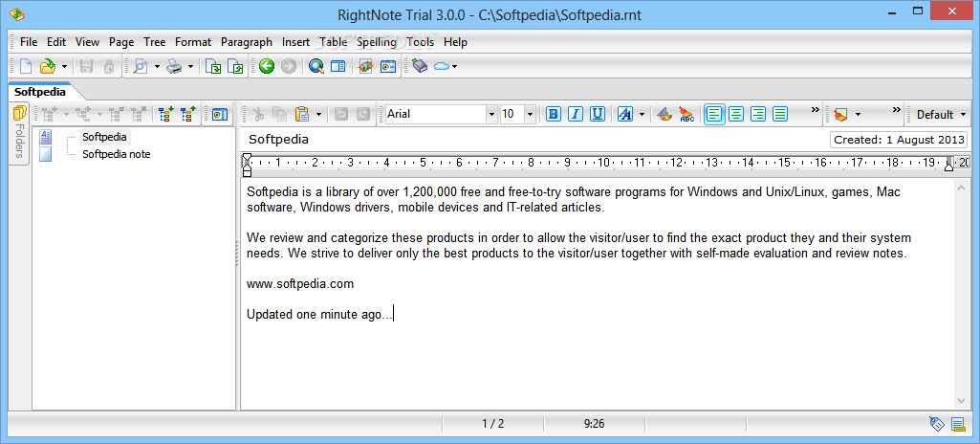
Task: Toggle underline formatting
Action: [x=598, y=114]
